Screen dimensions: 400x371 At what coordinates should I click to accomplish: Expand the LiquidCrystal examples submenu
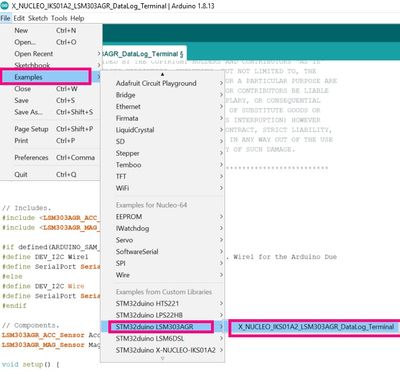tap(163, 130)
